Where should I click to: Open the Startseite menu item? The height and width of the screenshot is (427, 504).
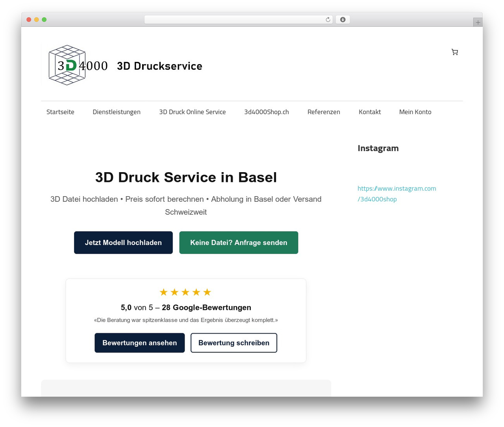point(60,112)
